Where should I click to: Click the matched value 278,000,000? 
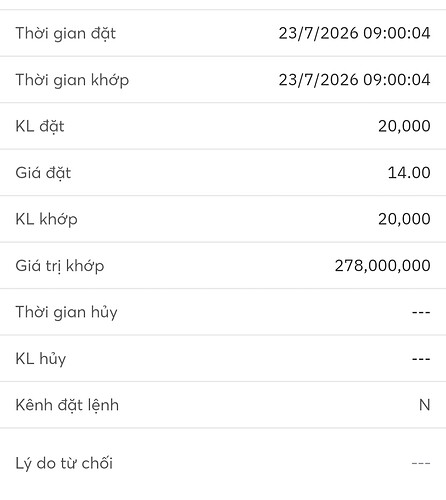click(382, 266)
